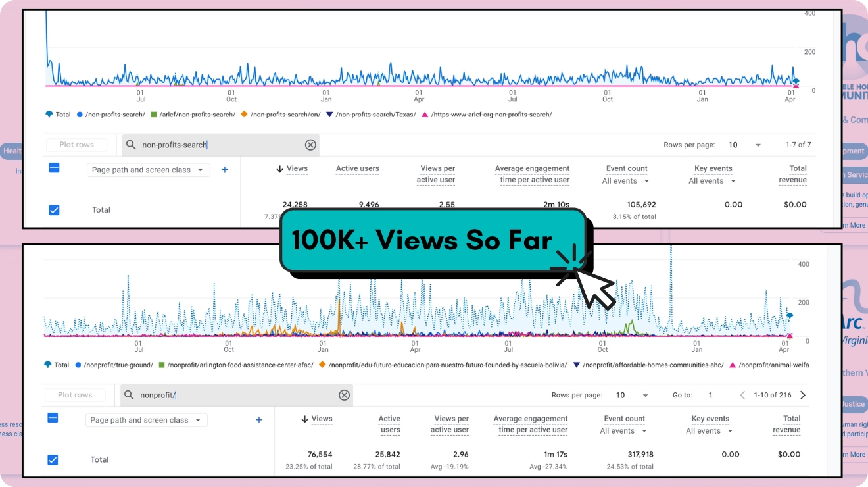Click the blue /non-profits-search/ legend marker
Screen dimensions: 868x487
(80, 115)
